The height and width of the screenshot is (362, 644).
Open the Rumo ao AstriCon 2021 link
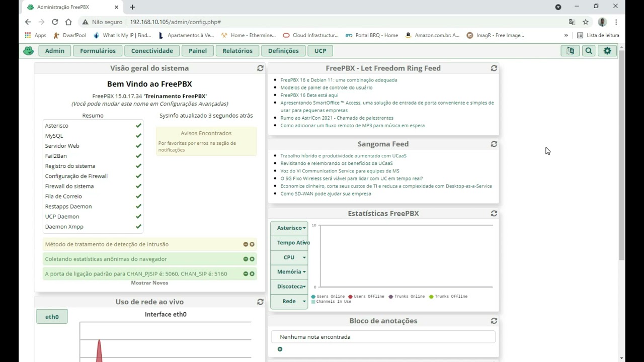[337, 118]
